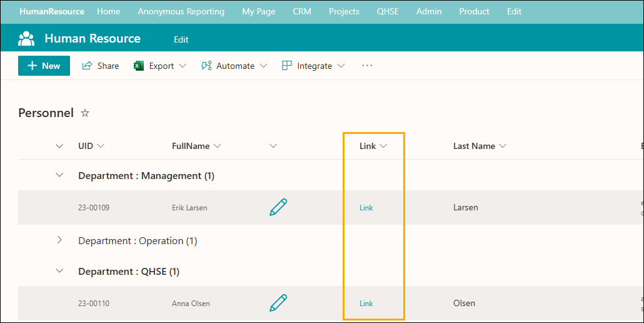The image size is (644, 323).
Task: Open the QHSE navigation item
Action: (x=388, y=11)
